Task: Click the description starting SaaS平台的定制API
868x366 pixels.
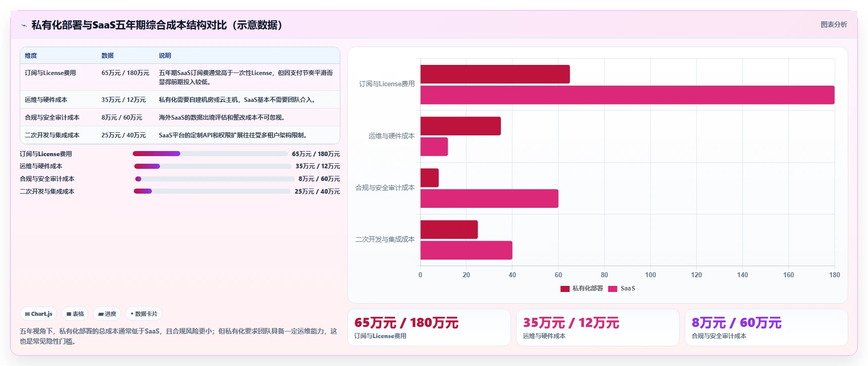Action: (x=234, y=135)
